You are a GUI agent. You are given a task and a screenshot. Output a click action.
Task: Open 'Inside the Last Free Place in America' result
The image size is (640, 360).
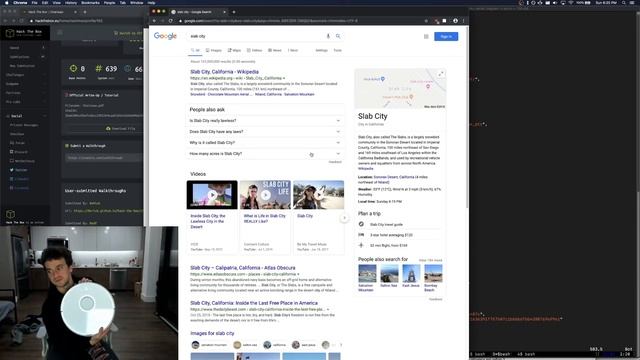click(x=253, y=303)
